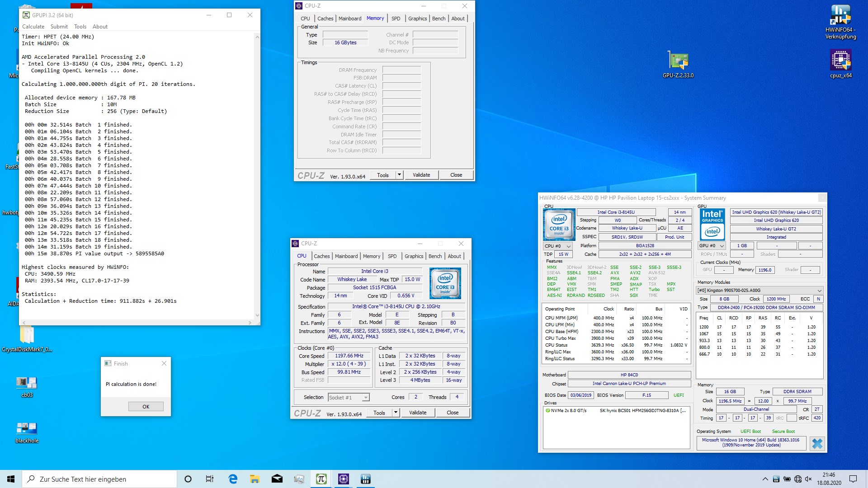868x488 pixels.
Task: Click the BIOS Date field 03/06/2019 in HWiNFO64
Action: coord(580,395)
